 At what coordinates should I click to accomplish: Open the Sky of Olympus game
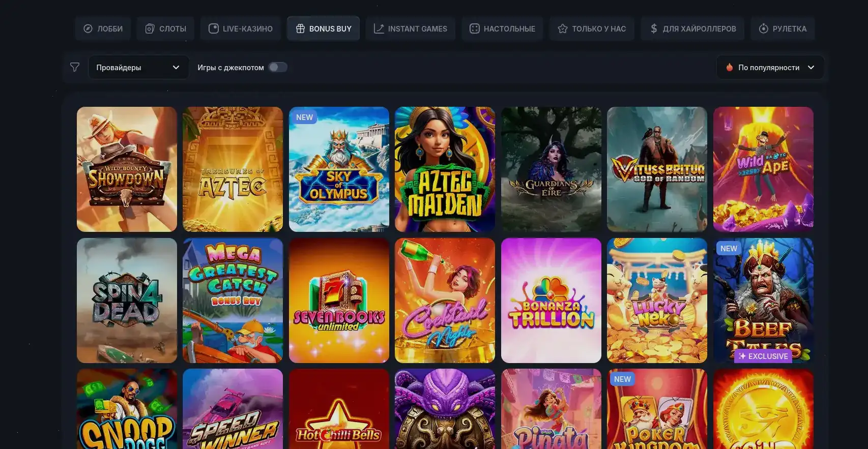[339, 169]
